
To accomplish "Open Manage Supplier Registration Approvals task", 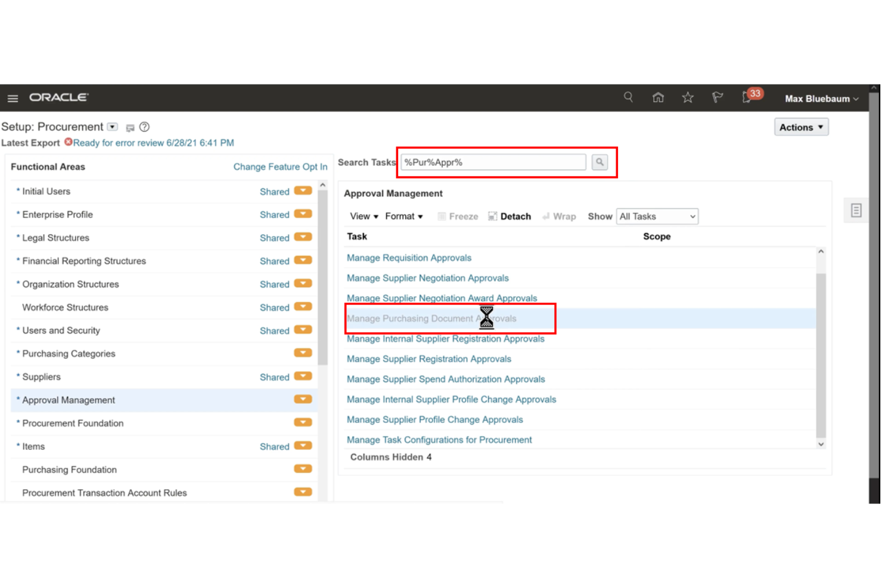I will point(429,359).
